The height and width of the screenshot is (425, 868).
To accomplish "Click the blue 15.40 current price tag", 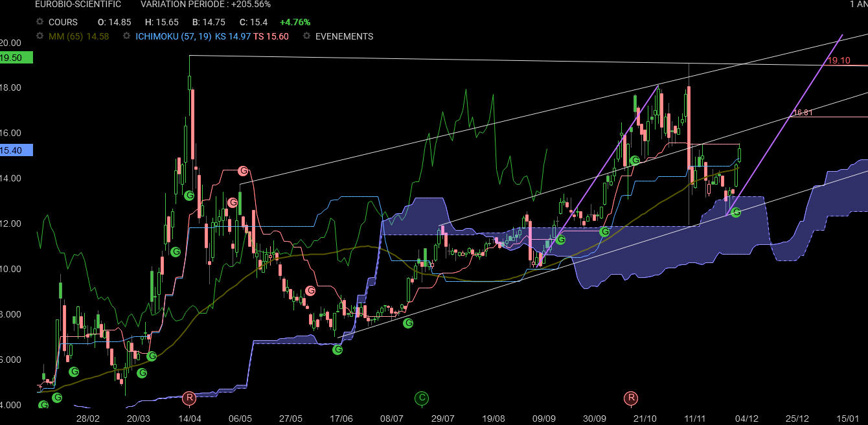I will 16,150.
